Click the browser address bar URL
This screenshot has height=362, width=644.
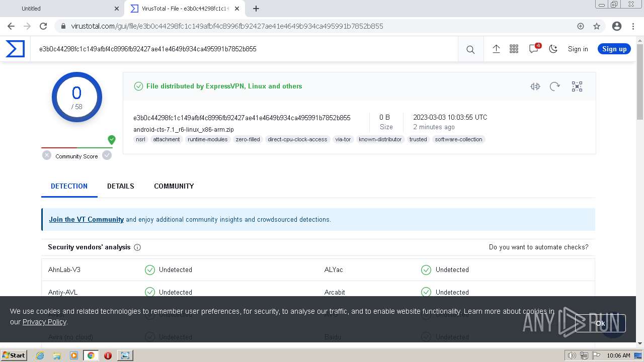(x=227, y=26)
